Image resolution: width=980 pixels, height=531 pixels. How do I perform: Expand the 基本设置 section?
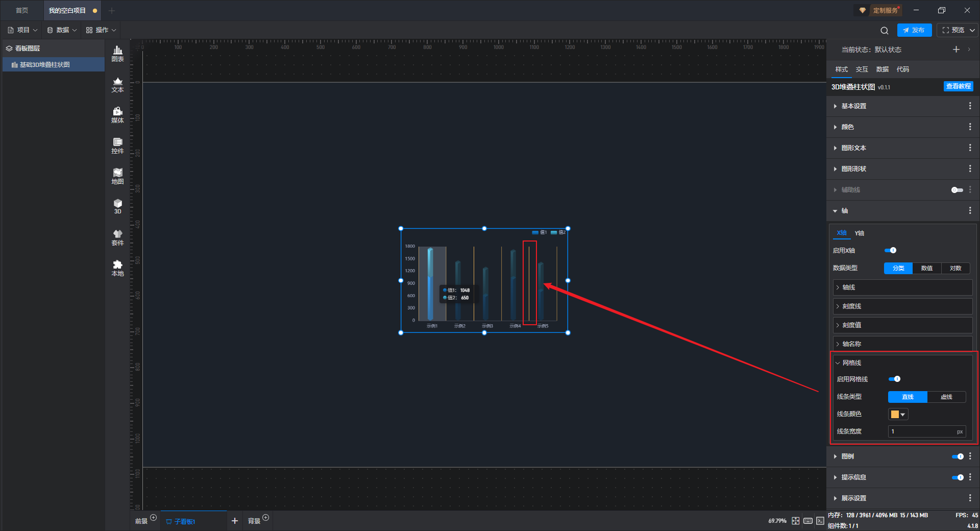coord(835,106)
